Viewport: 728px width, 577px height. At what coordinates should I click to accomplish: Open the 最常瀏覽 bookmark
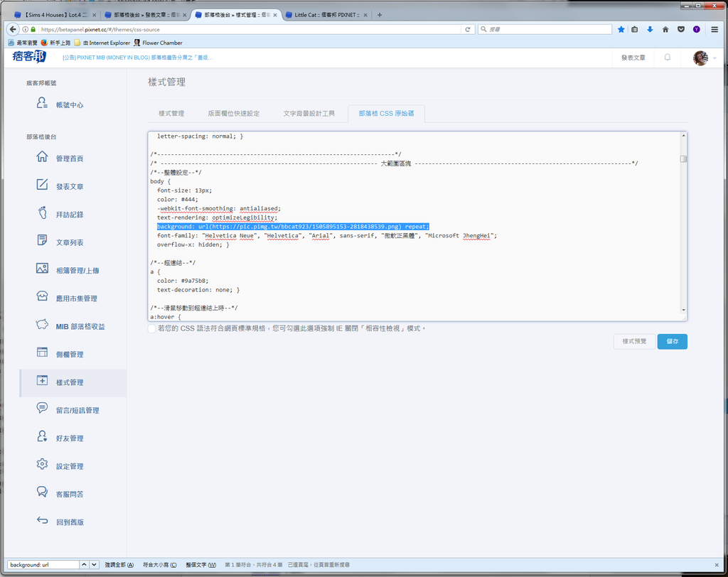[23, 43]
